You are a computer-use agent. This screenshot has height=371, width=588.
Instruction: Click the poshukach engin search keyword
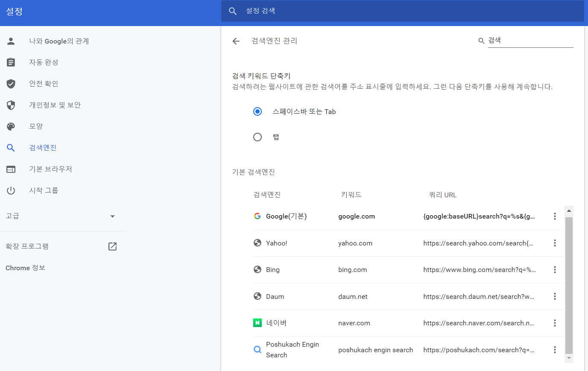coord(376,350)
